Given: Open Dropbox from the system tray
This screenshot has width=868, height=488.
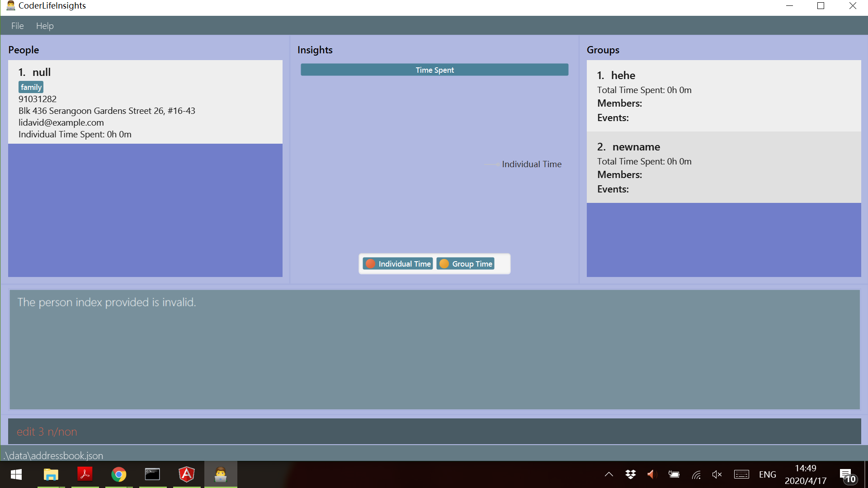Looking at the screenshot, I should 630,474.
